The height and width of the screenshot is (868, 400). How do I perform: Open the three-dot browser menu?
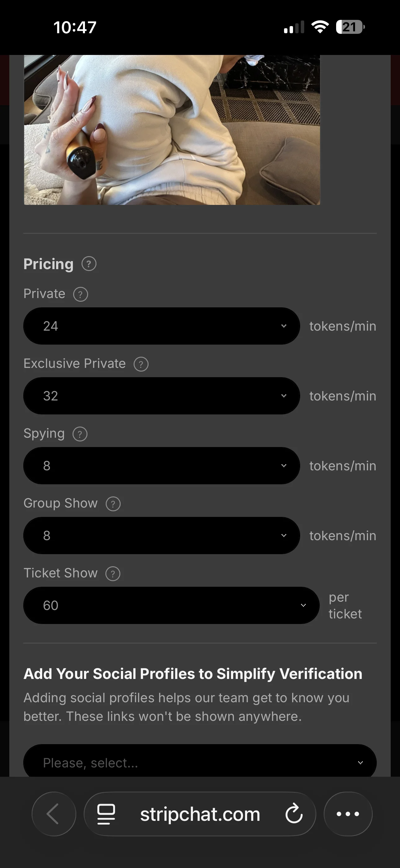(348, 814)
